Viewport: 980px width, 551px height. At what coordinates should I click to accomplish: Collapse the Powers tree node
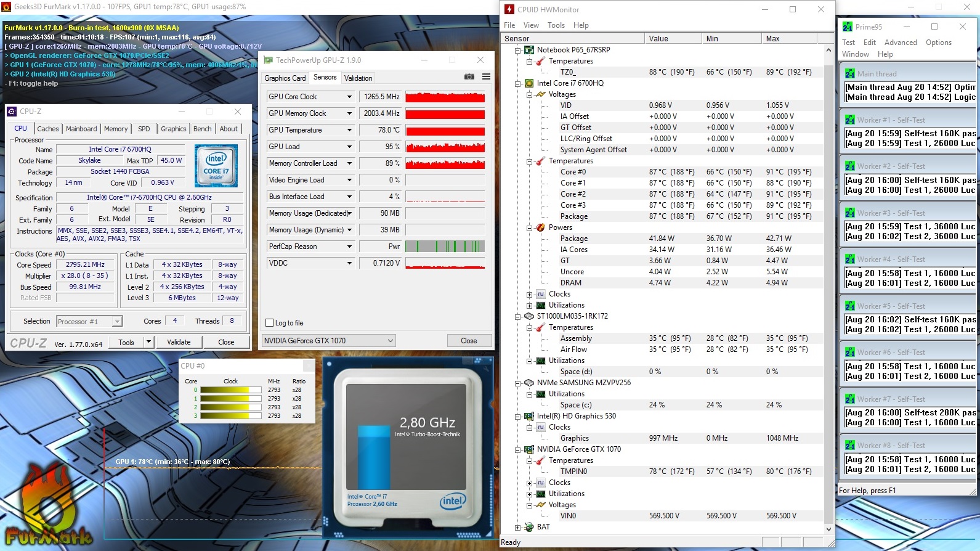[x=529, y=227]
